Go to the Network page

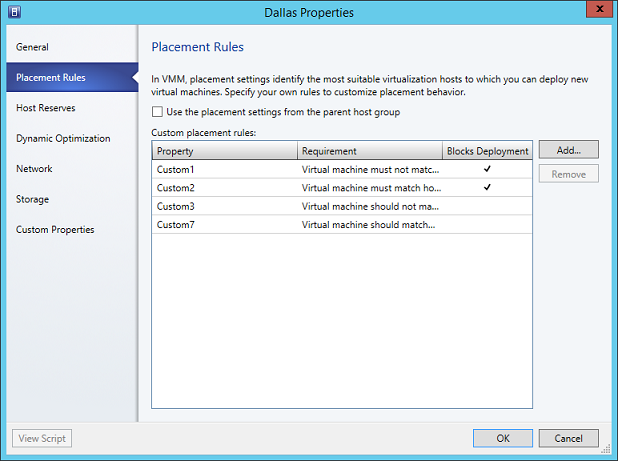point(34,169)
